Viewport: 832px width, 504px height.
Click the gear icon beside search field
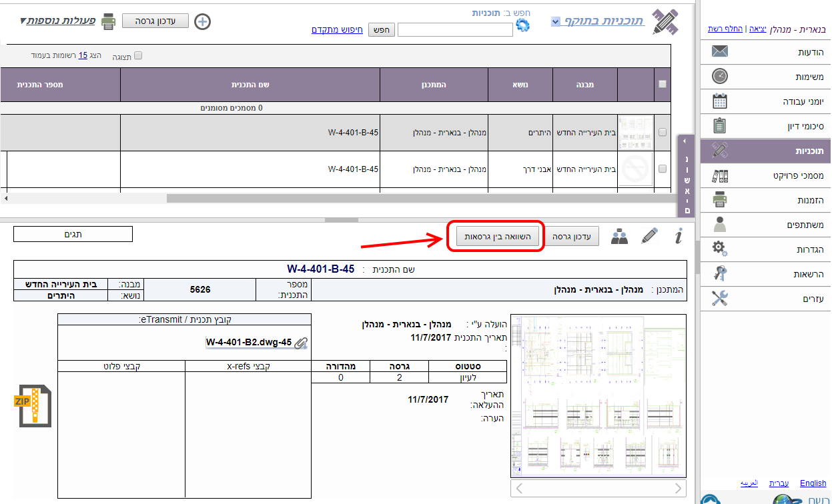[522, 25]
